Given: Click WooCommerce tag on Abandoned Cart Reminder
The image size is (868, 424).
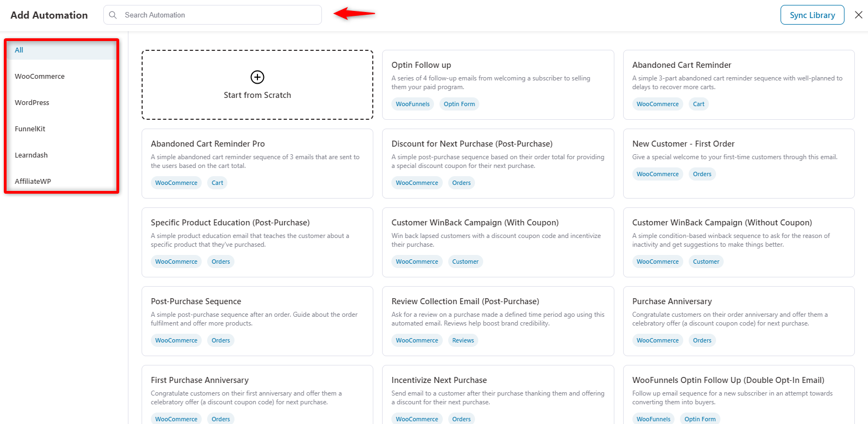Looking at the screenshot, I should coord(658,104).
